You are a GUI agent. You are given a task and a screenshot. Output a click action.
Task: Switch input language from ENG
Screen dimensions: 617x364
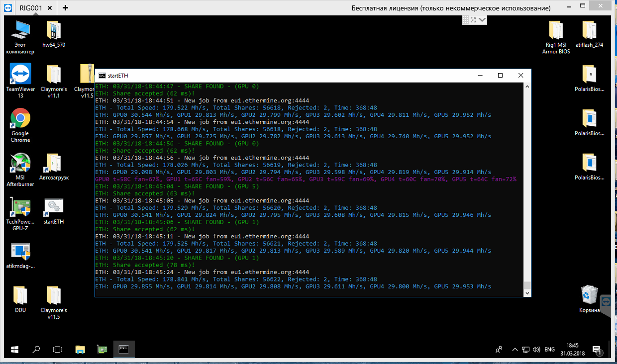[x=549, y=350]
